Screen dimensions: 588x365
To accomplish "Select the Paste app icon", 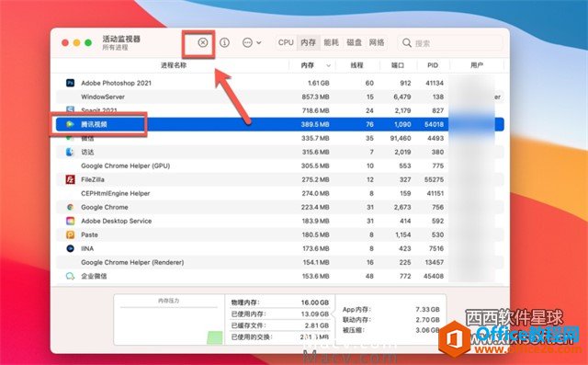I will 70,234.
